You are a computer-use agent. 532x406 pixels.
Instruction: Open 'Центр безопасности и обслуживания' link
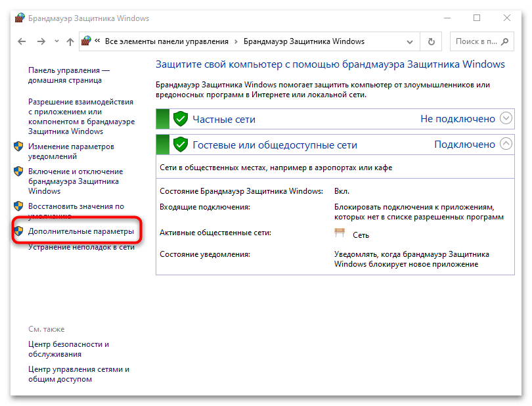(x=68, y=350)
